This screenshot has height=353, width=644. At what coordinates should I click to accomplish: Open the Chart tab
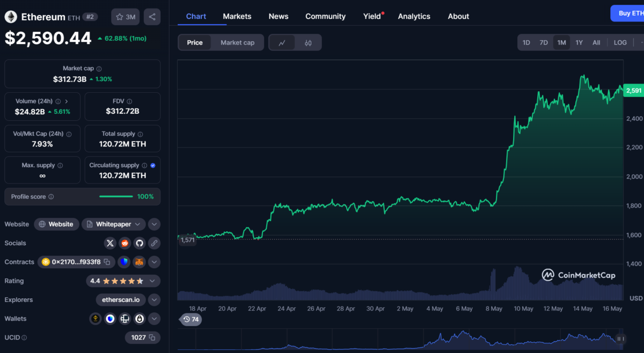pyautogui.click(x=196, y=16)
